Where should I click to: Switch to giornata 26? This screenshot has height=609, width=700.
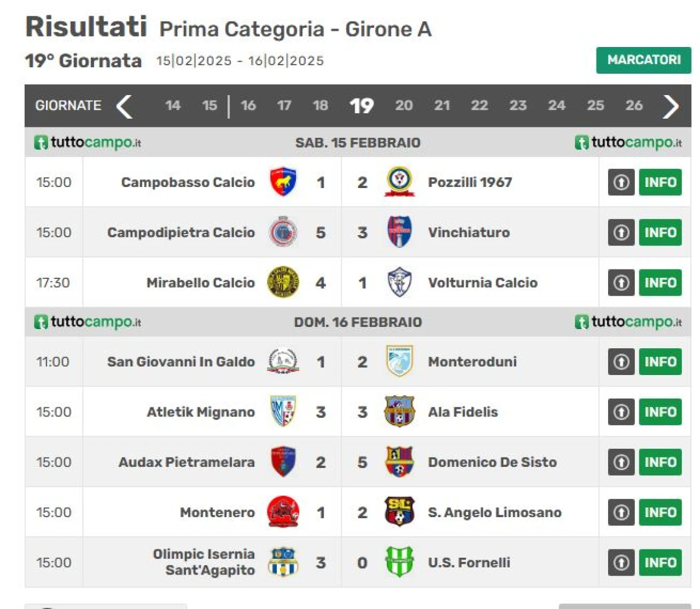pyautogui.click(x=634, y=106)
